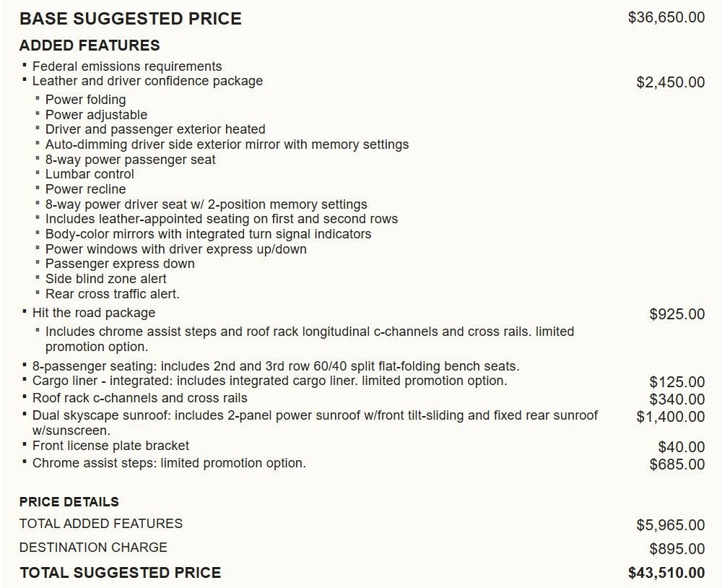Click the Hit the road package item
This screenshot has height=588, width=722.
click(93, 313)
